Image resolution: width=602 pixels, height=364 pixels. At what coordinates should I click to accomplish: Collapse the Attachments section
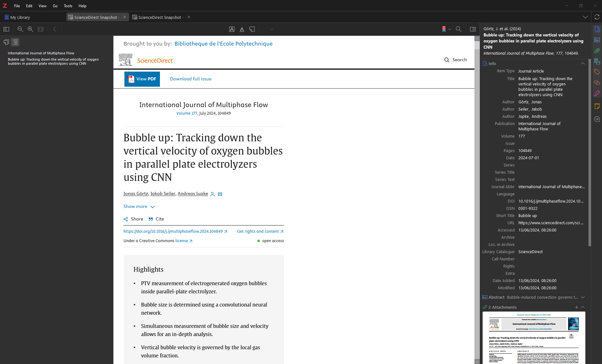pos(583,307)
